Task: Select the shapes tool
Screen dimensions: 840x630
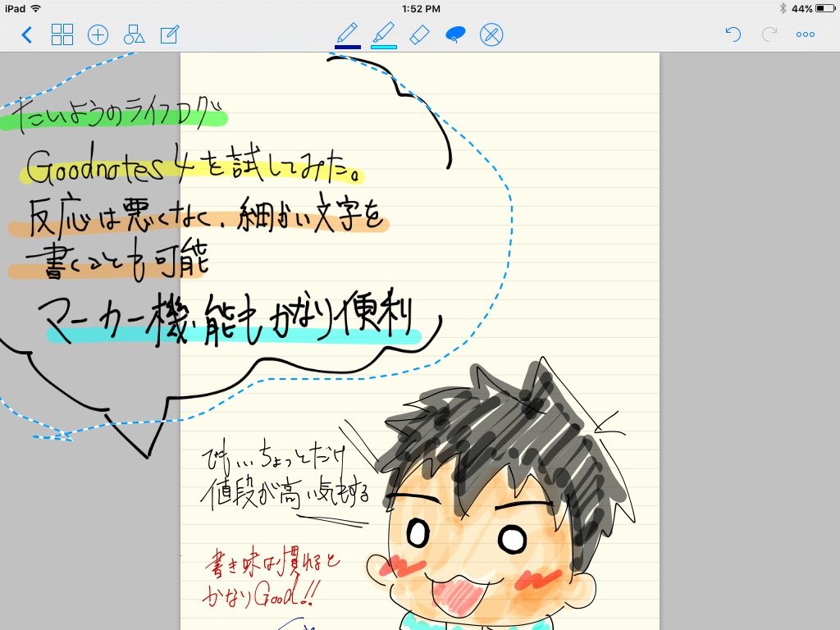Action: [x=134, y=34]
